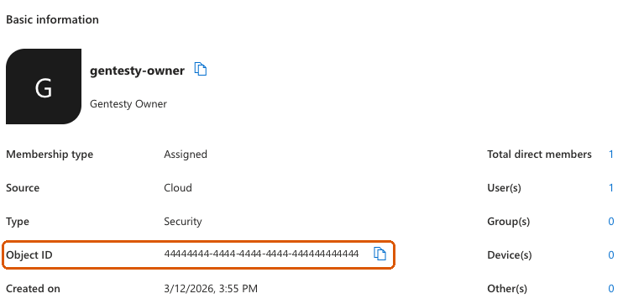Click the Assigned membership type value

click(x=186, y=155)
